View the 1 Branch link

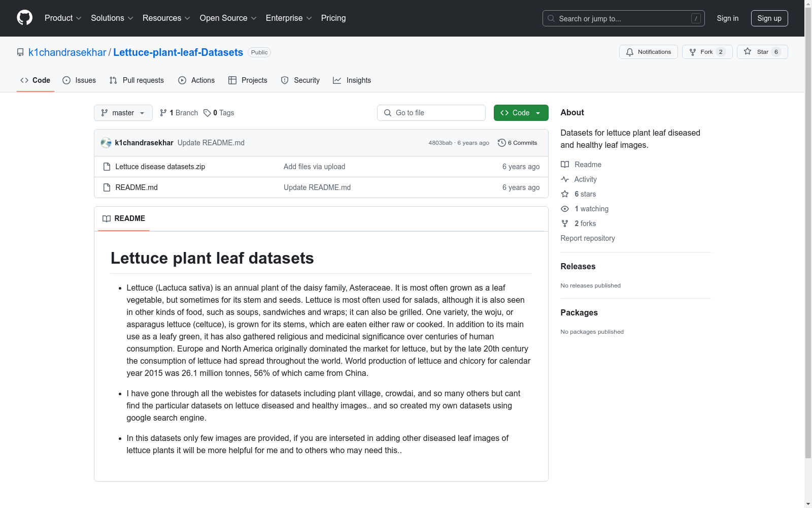179,113
